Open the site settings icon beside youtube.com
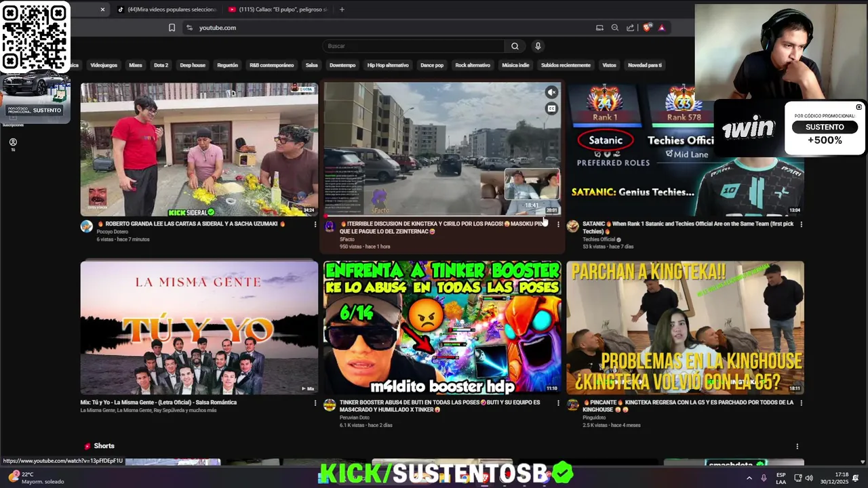The height and width of the screenshot is (488, 868). point(189,28)
